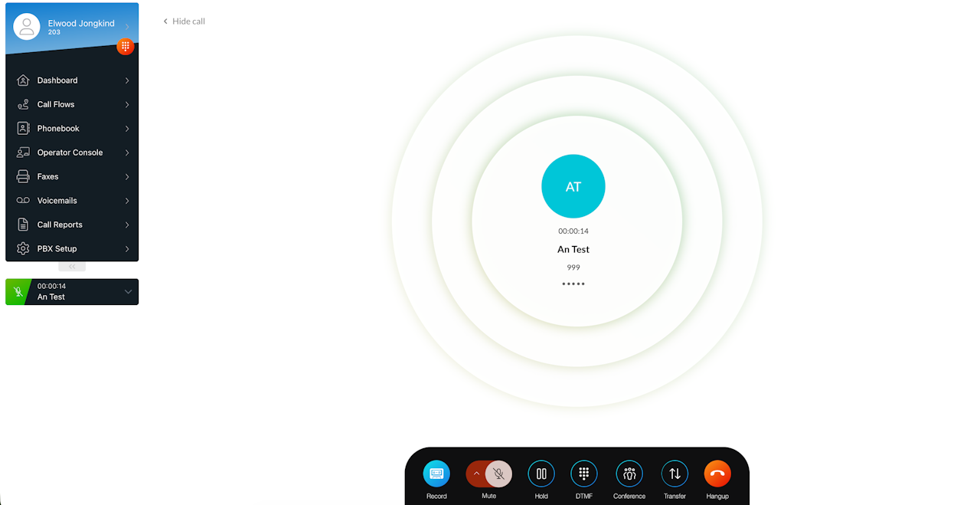The width and height of the screenshot is (980, 505).
Task: Open the Call Reports menu item
Action: point(72,225)
